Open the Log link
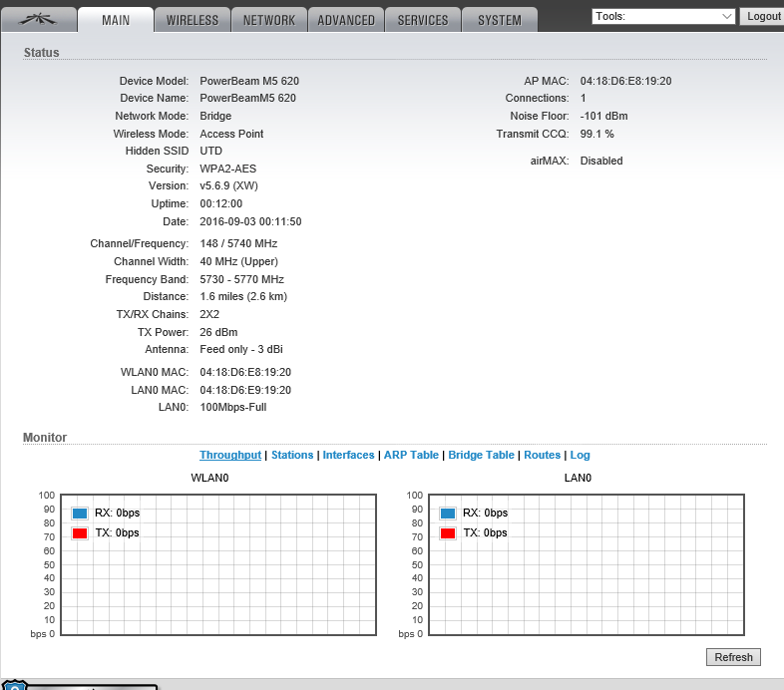 coord(580,455)
